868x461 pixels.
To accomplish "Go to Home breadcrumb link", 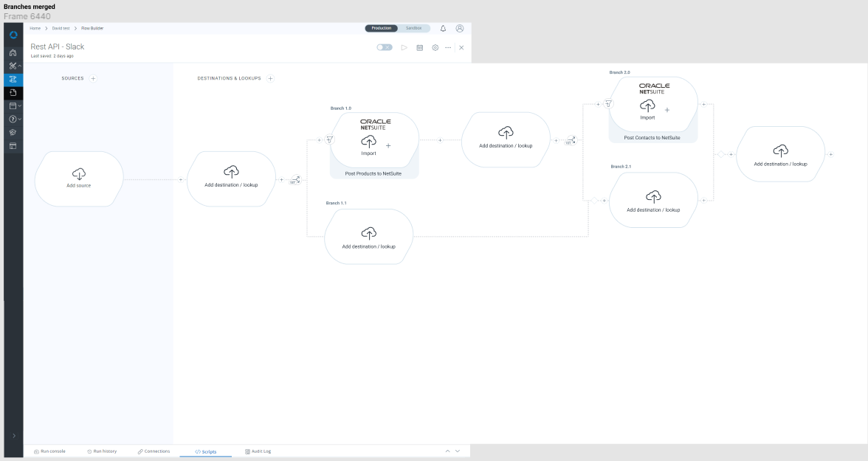I will (x=35, y=28).
